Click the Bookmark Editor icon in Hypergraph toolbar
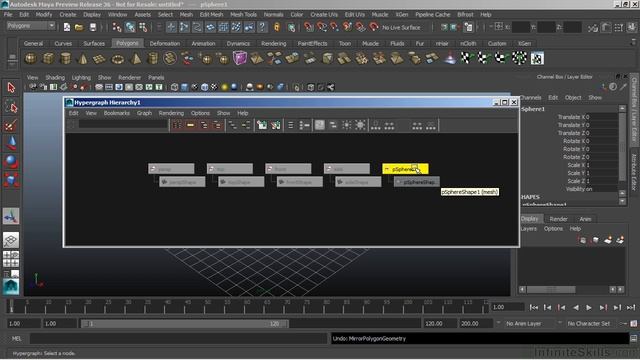Viewport: 640px width, 360px height. point(276,125)
